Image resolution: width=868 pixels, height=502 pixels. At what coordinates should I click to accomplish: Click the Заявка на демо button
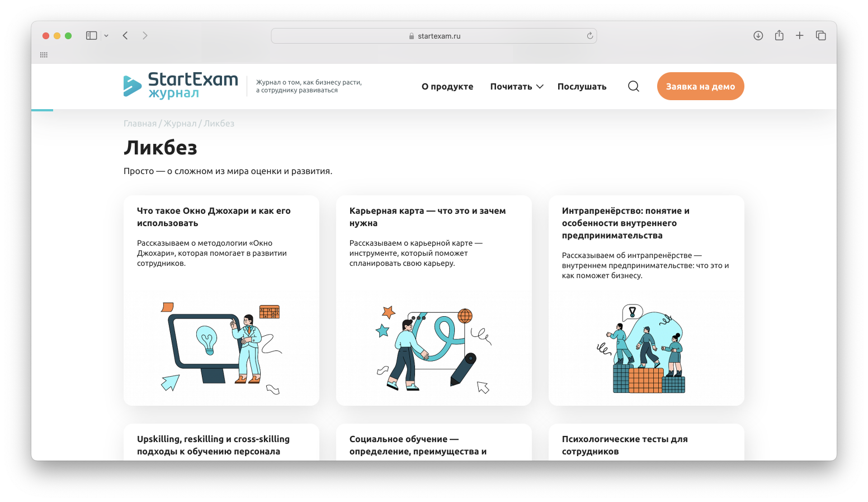coord(700,86)
